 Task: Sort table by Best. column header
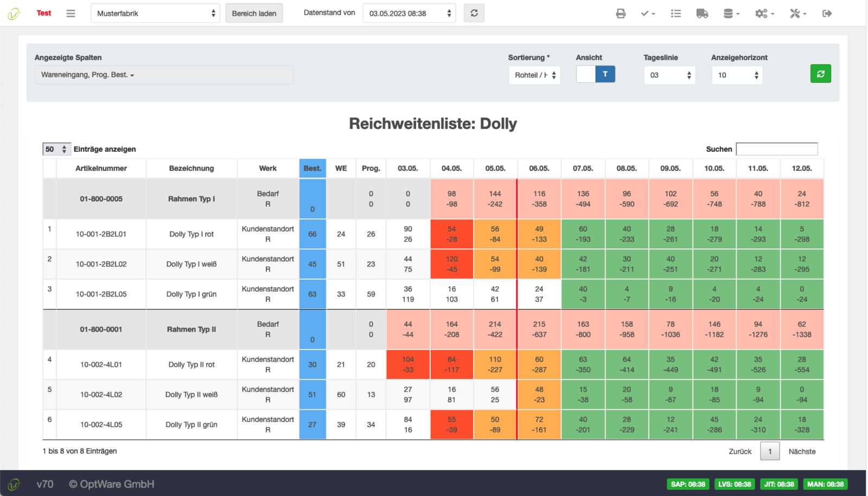tap(312, 168)
